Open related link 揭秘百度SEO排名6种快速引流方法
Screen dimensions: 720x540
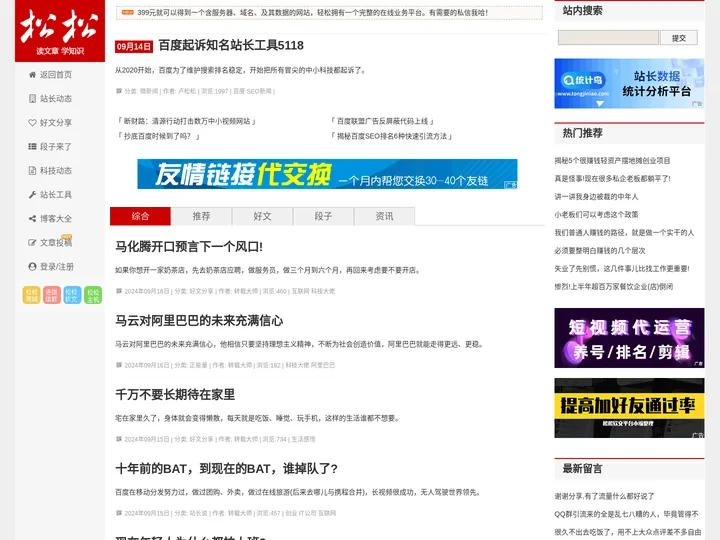(391, 136)
